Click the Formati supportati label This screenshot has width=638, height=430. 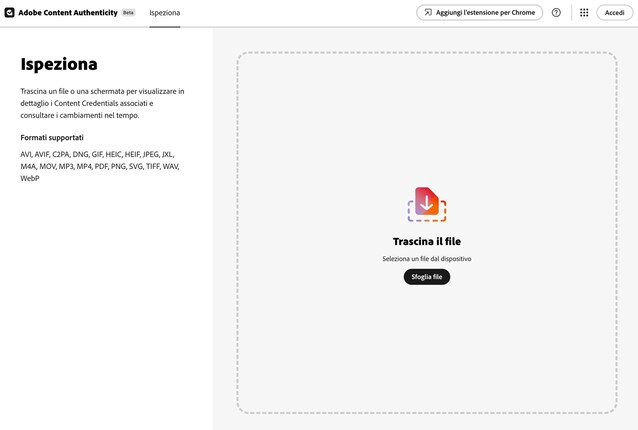52,138
